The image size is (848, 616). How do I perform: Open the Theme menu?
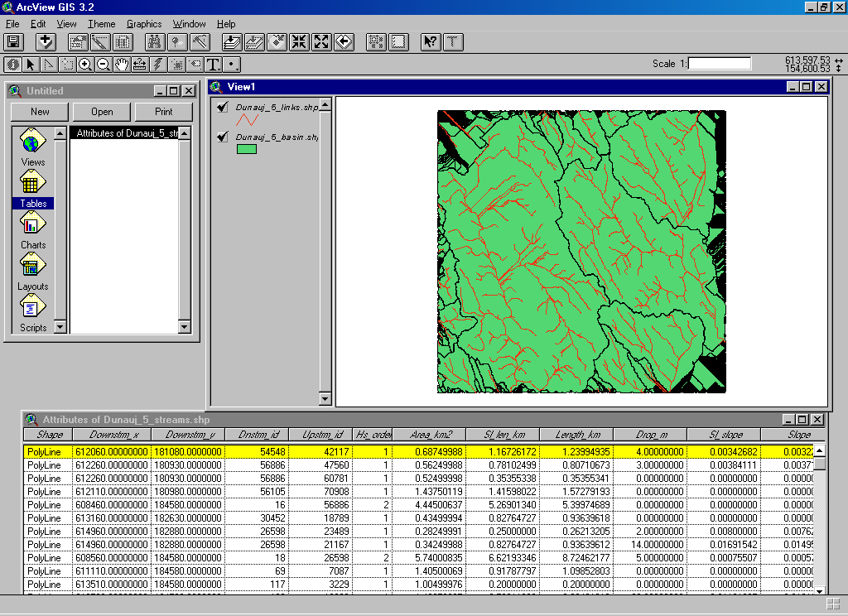pos(102,24)
